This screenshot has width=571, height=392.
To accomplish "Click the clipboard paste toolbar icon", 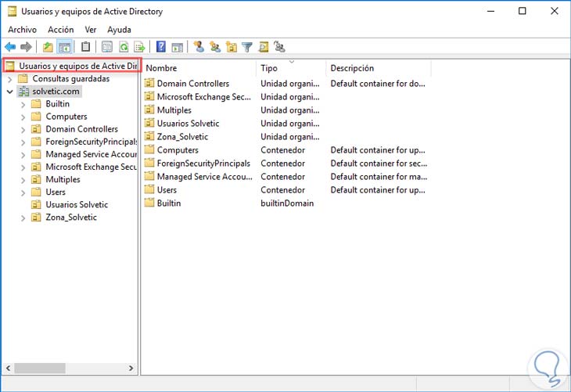I will 85,47.
